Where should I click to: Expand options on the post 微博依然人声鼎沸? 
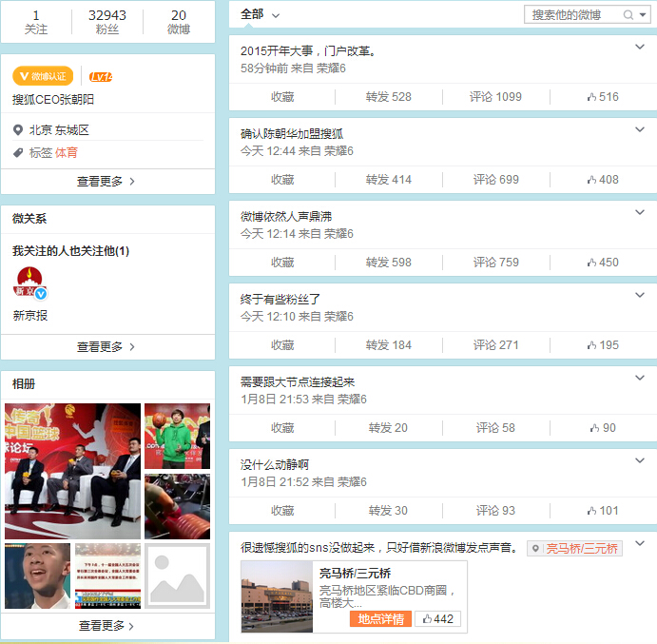639,212
